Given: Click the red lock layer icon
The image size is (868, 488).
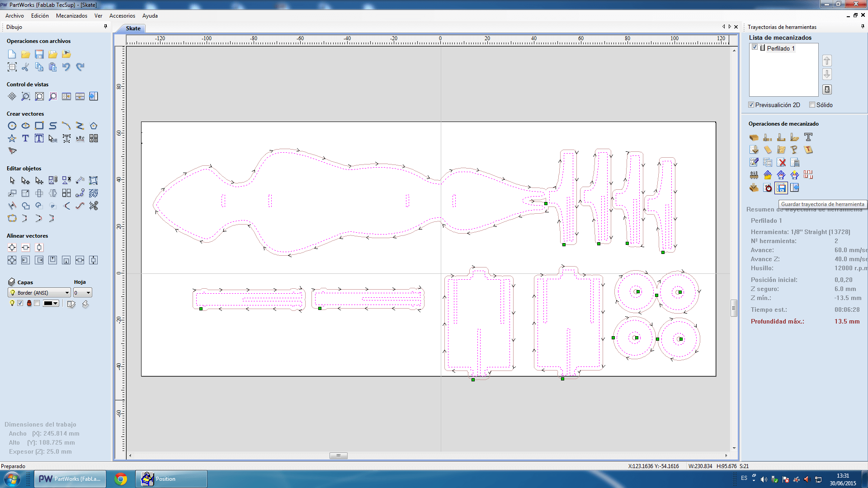Looking at the screenshot, I should pyautogui.click(x=29, y=303).
